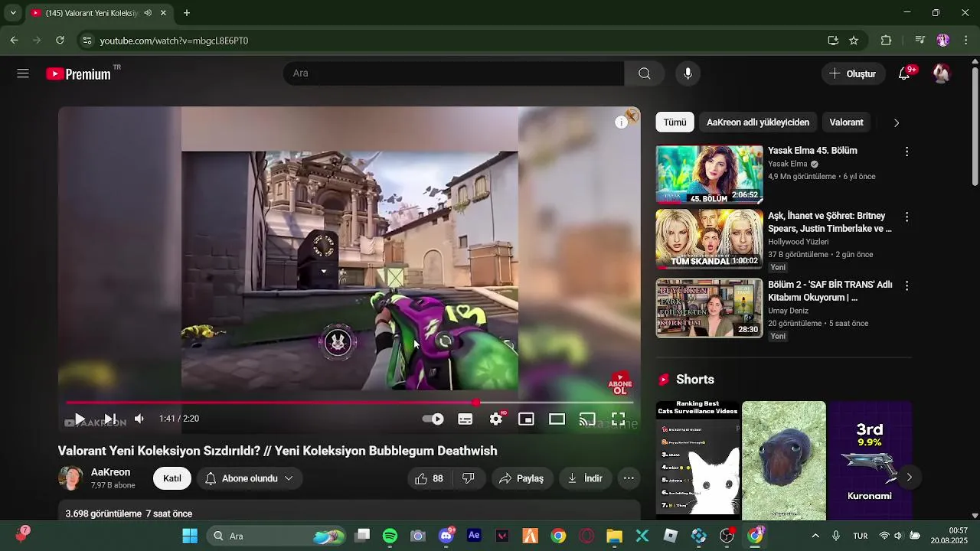Open the Kuronami 3rd Short

(870, 461)
